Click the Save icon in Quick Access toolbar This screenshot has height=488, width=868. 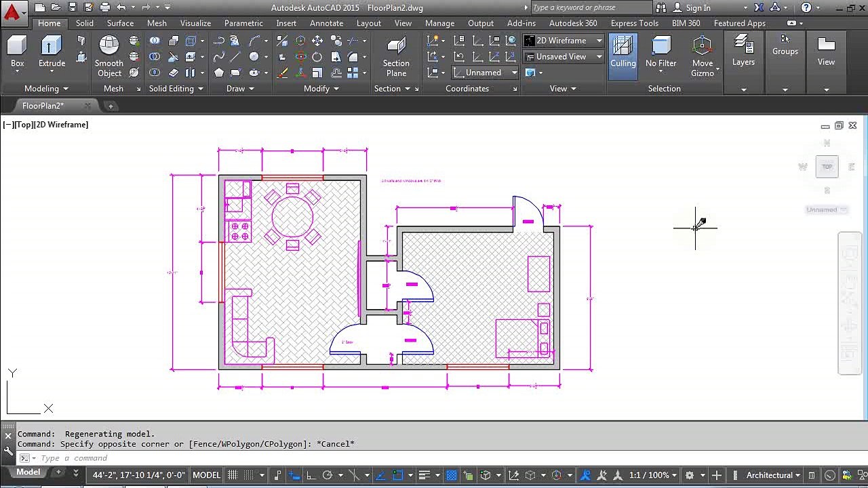click(x=72, y=7)
